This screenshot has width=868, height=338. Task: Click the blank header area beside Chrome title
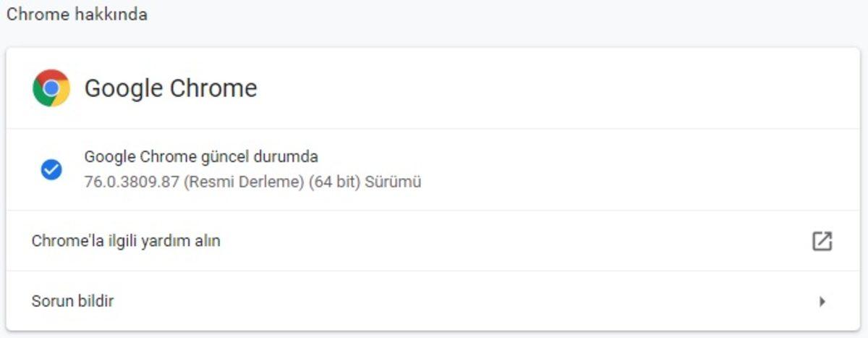tap(542, 88)
